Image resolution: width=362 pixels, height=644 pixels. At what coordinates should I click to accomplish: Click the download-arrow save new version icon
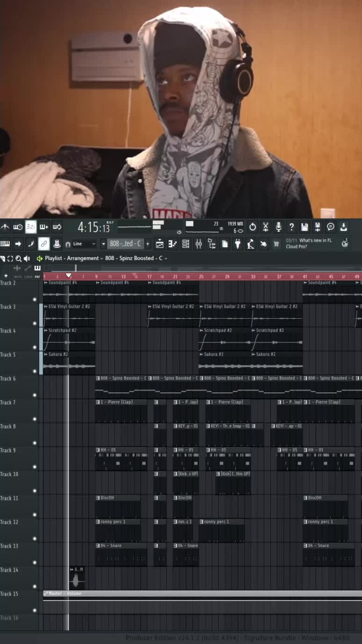pos(344,227)
